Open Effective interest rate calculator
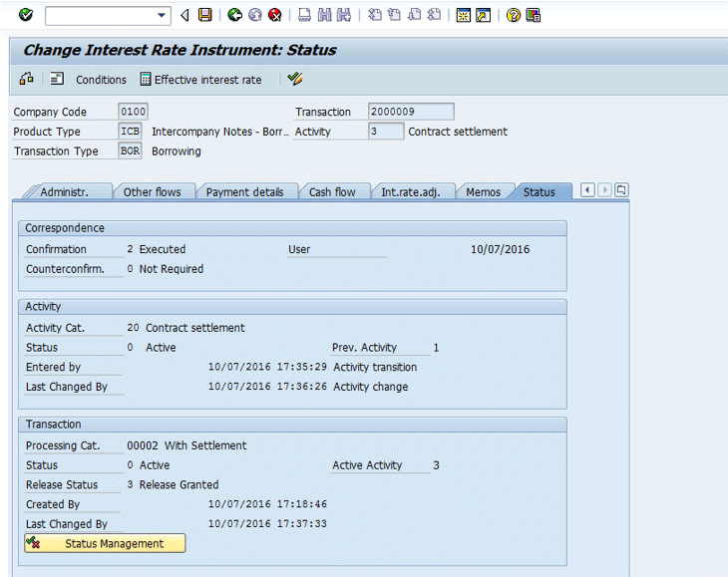The height and width of the screenshot is (577, 728). [x=200, y=80]
